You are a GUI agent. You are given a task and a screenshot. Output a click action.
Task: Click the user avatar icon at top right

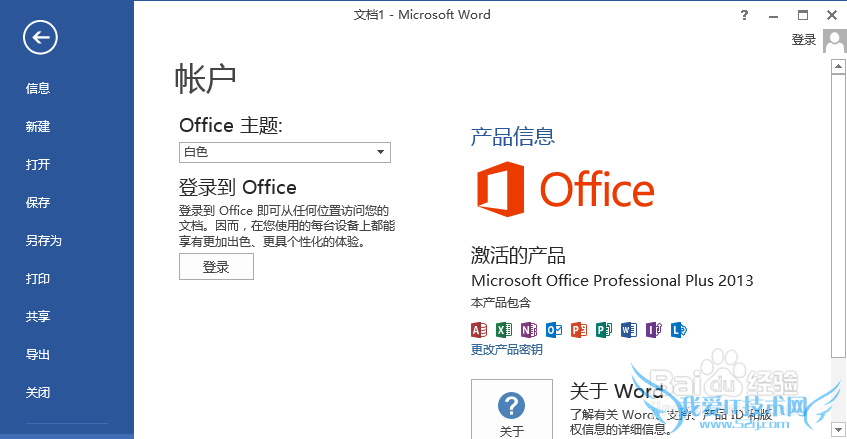[x=835, y=40]
